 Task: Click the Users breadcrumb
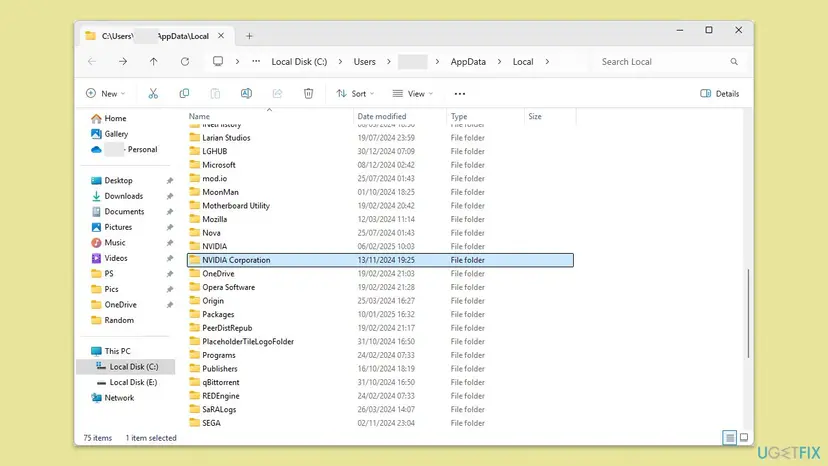364,61
